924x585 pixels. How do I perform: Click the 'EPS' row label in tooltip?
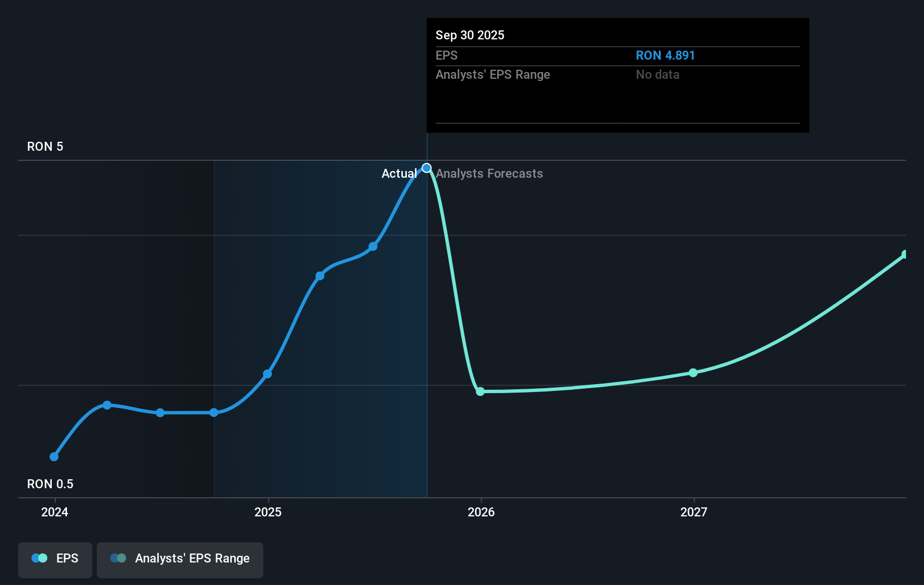pyautogui.click(x=447, y=56)
